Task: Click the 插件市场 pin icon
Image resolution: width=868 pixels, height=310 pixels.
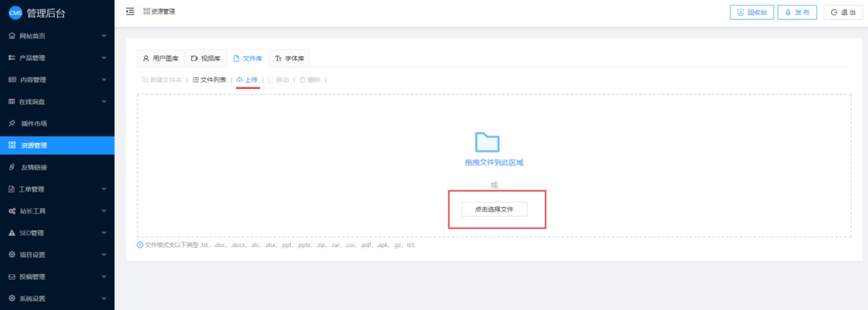Action: (12, 124)
